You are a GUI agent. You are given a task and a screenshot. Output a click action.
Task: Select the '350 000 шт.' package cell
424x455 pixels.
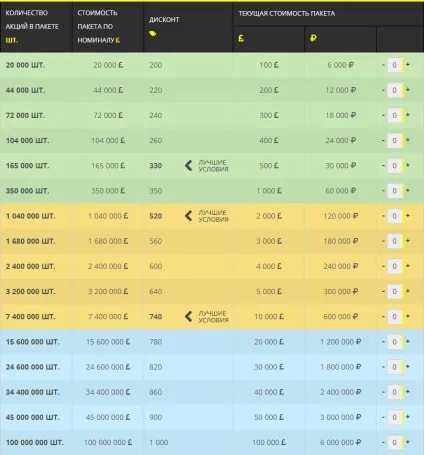point(27,191)
